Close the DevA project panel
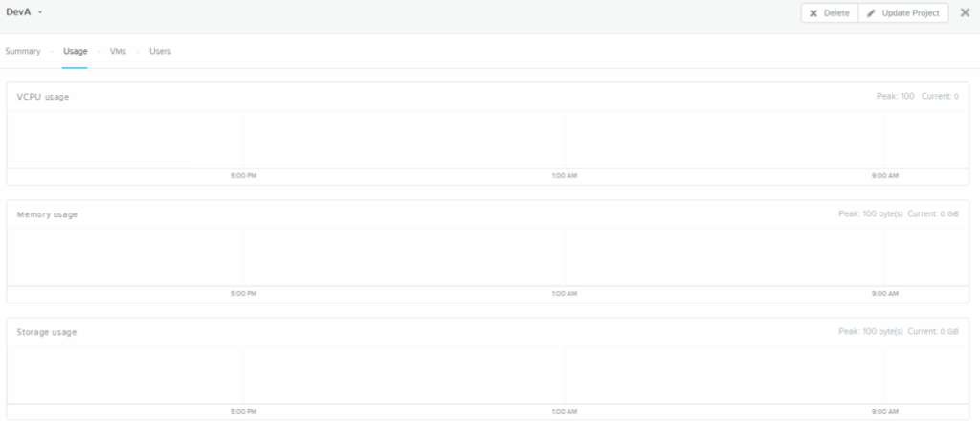This screenshot has width=980, height=426. pos(965,12)
